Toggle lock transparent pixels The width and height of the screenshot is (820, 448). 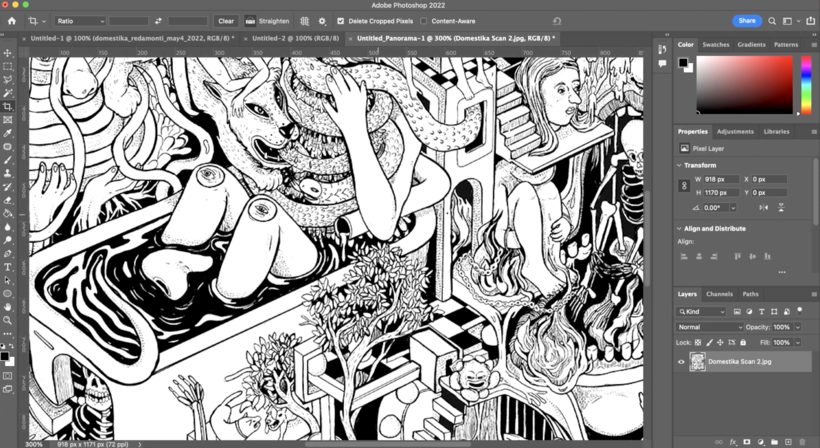click(x=698, y=342)
